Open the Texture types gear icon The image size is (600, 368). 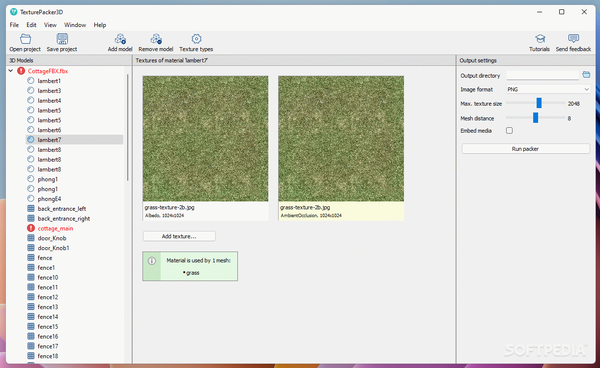coord(196,39)
